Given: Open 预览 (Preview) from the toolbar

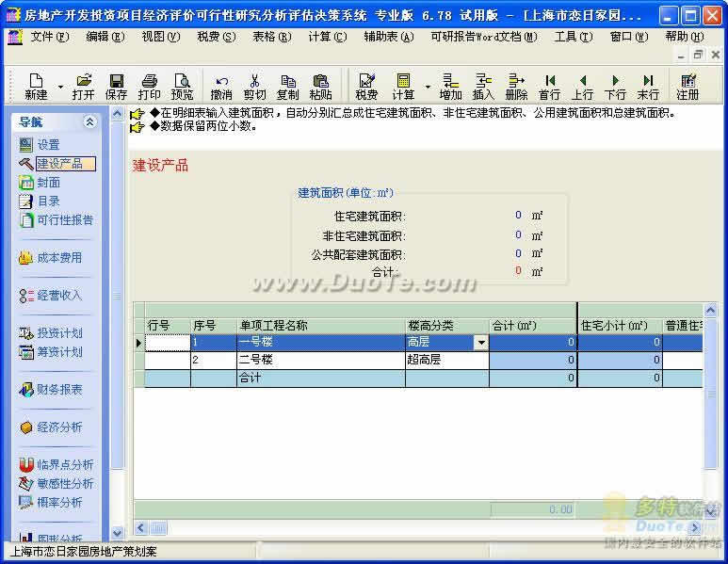Looking at the screenshot, I should coord(182,87).
